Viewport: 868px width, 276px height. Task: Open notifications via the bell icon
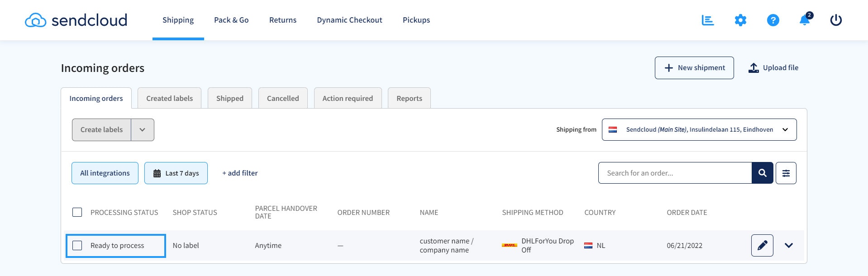(804, 21)
